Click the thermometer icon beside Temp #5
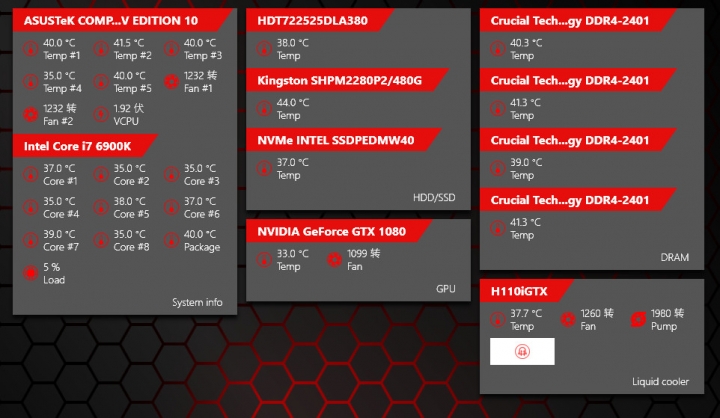Viewport: 720px width, 418px height. click(x=101, y=82)
